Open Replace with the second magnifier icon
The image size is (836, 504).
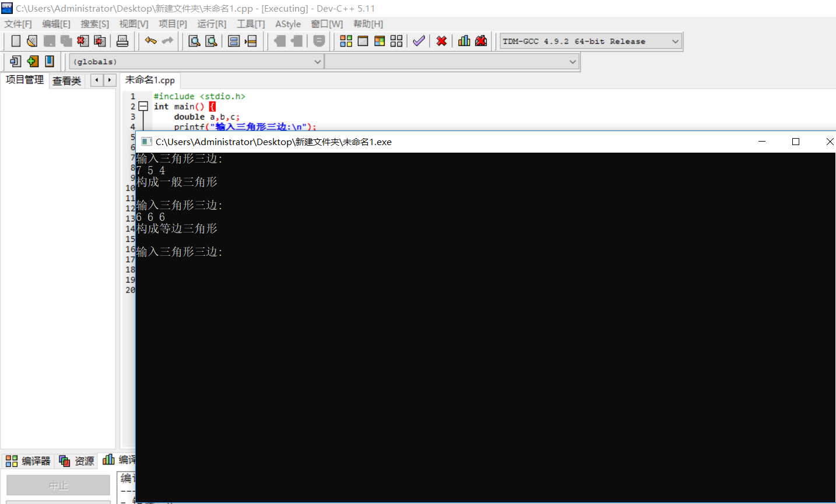pos(211,41)
